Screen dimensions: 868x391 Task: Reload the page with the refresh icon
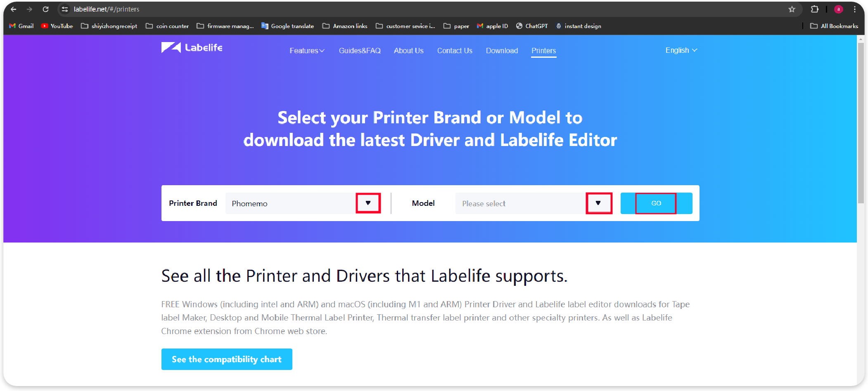coord(46,9)
